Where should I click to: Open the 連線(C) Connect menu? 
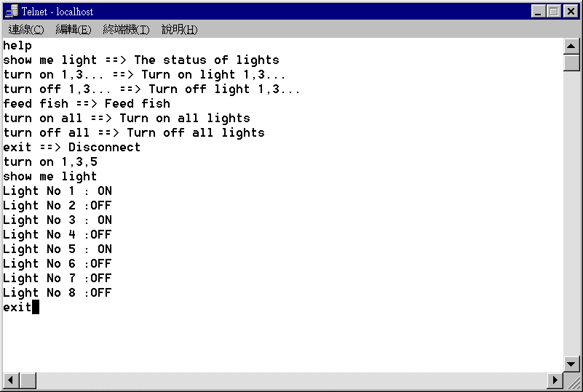[x=26, y=29]
